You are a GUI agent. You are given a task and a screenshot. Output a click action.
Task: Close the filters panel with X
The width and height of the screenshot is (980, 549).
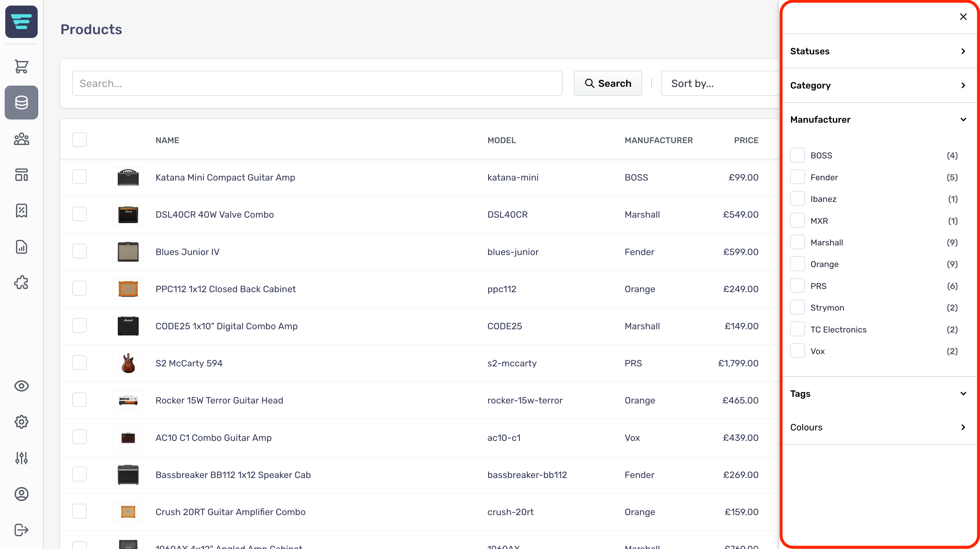point(963,17)
